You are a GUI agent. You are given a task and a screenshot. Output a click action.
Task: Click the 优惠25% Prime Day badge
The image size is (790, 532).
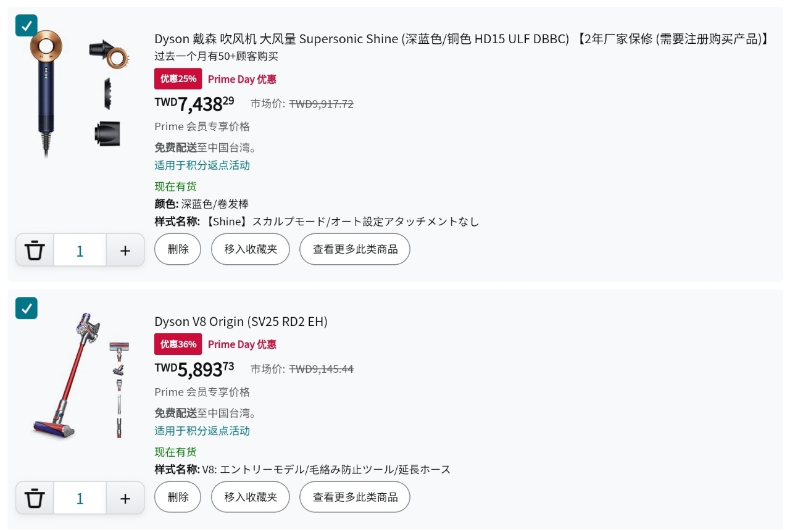pyautogui.click(x=178, y=79)
